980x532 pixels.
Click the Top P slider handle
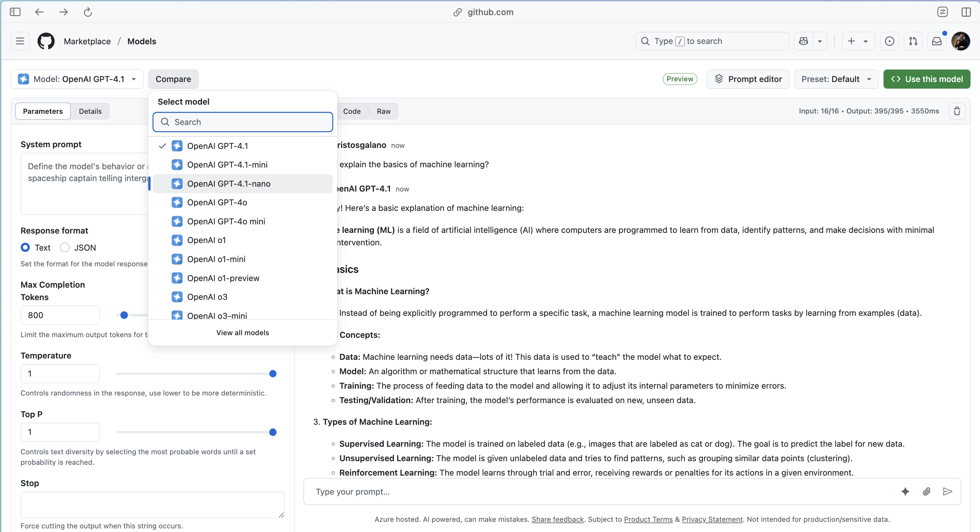[x=273, y=432]
